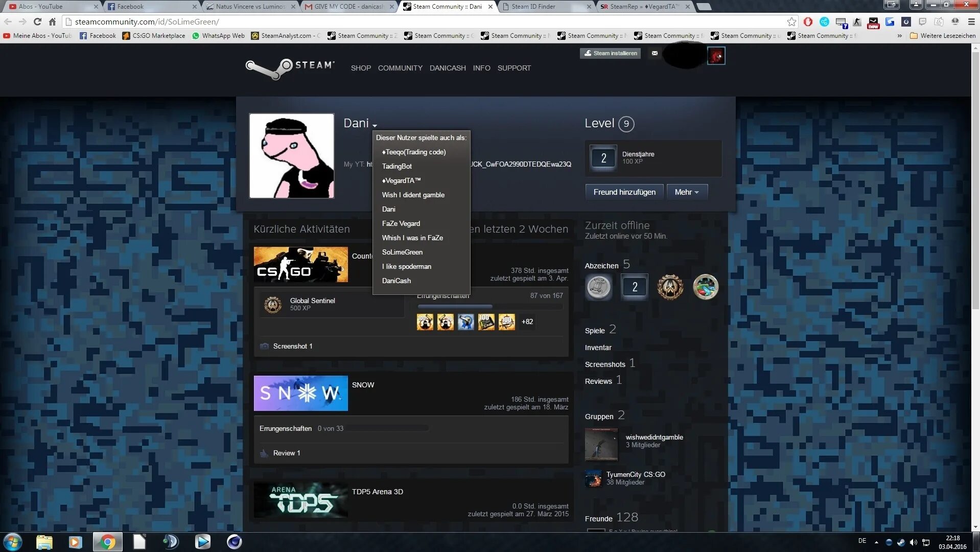This screenshot has height=552, width=980.
Task: Click the level 9 circle badge
Action: pyautogui.click(x=626, y=124)
